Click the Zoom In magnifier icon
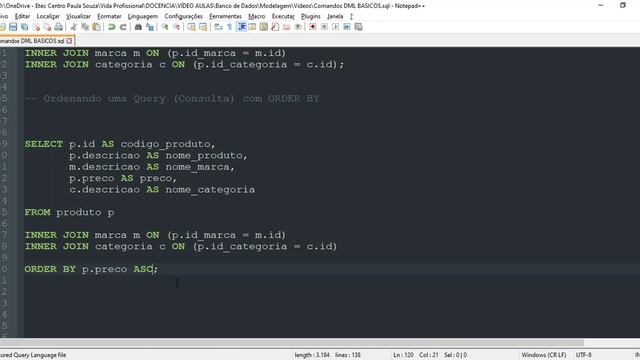 pos(165,27)
